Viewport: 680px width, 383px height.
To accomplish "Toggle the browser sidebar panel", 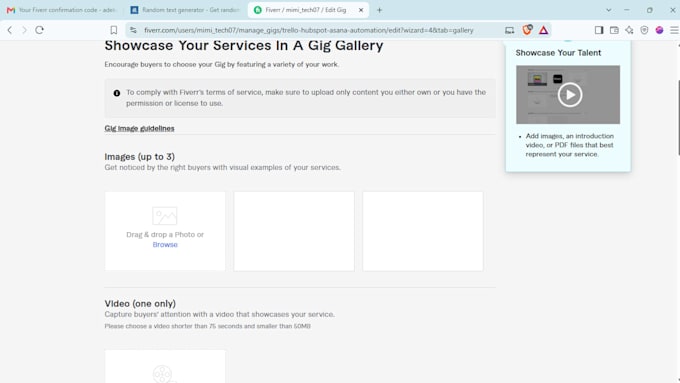I will (x=599, y=30).
